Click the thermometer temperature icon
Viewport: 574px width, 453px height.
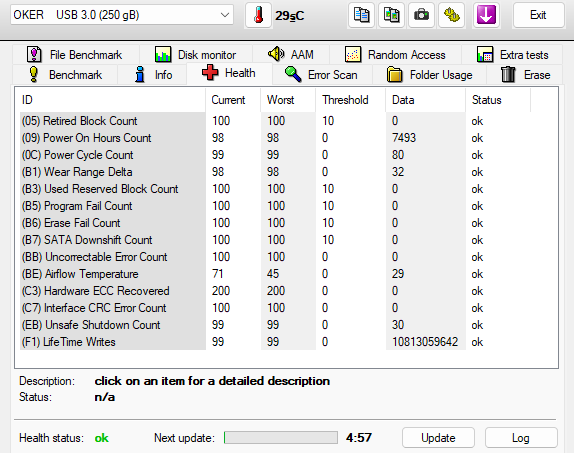258,15
